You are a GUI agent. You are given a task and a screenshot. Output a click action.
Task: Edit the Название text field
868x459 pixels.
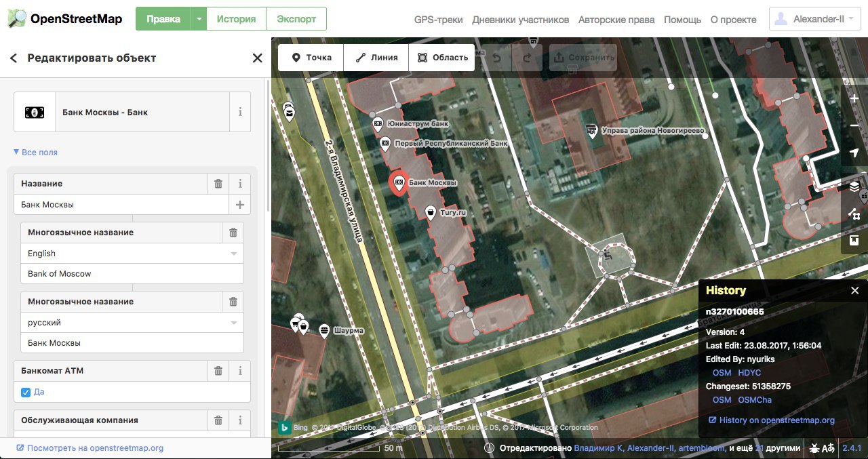point(121,204)
